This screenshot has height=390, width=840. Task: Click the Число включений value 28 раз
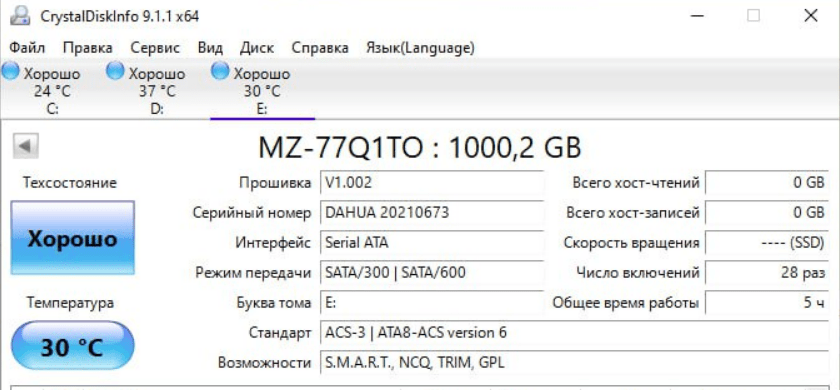[x=767, y=273]
